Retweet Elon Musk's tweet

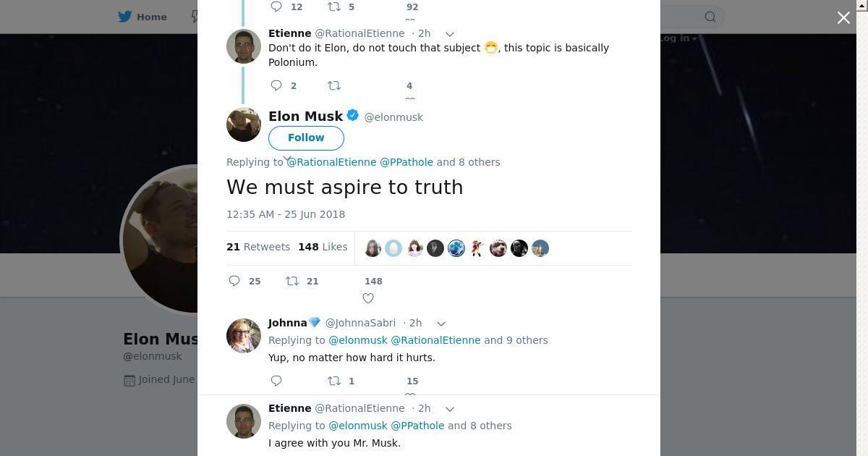tap(292, 281)
